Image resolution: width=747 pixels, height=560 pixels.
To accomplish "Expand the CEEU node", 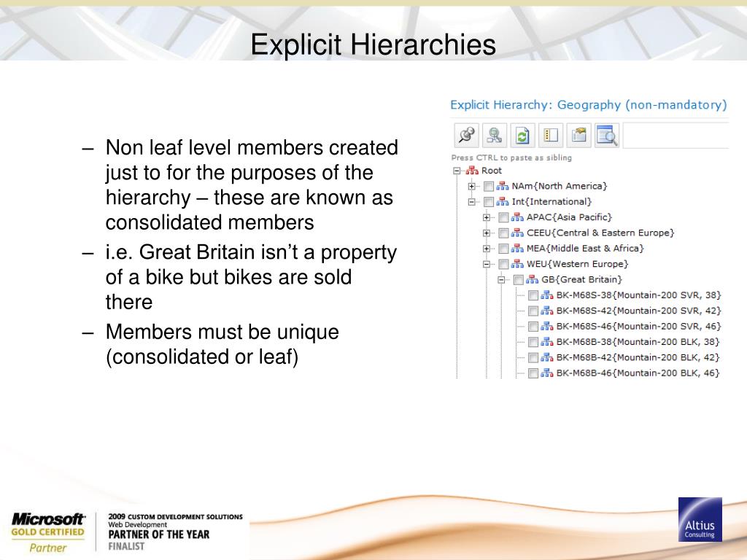I will pyautogui.click(x=486, y=233).
